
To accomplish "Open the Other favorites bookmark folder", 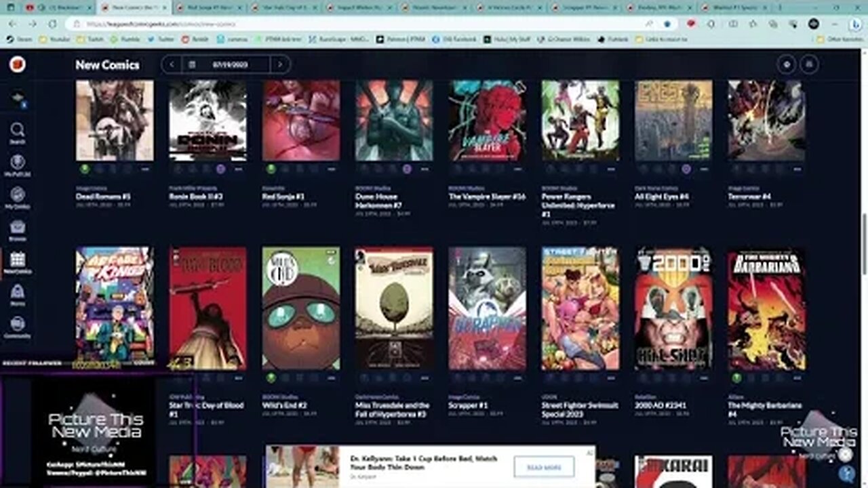I will point(838,39).
